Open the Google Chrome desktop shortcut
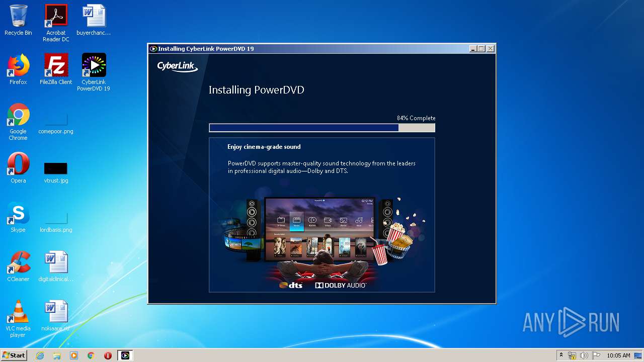Image resolution: width=644 pixels, height=362 pixels. pyautogui.click(x=18, y=122)
